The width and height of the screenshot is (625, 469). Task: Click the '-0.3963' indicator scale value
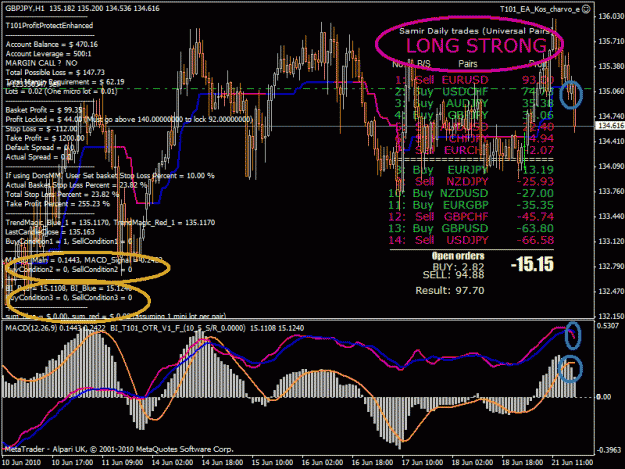point(609,450)
